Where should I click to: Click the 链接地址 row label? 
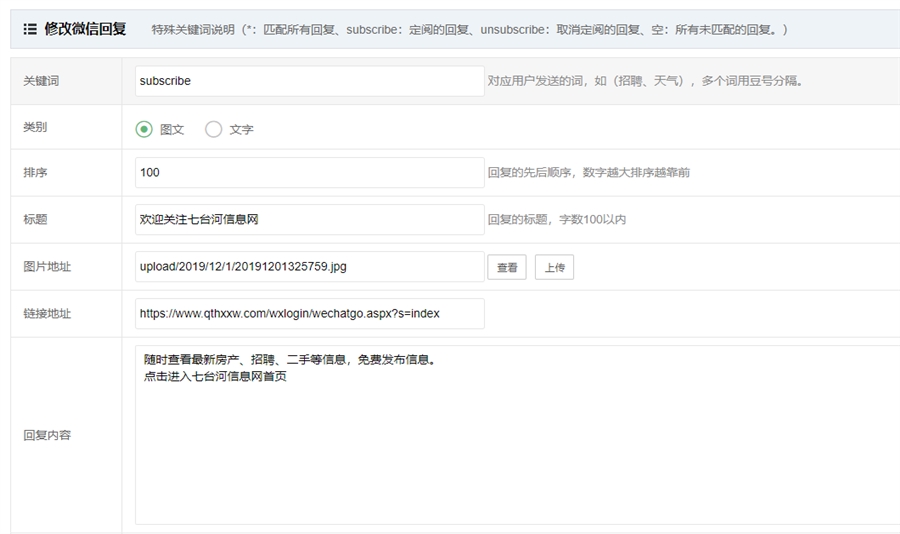tap(47, 314)
